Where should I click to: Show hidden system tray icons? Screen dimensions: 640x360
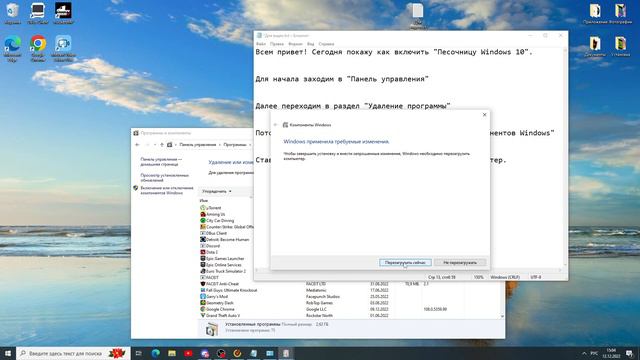point(584,353)
